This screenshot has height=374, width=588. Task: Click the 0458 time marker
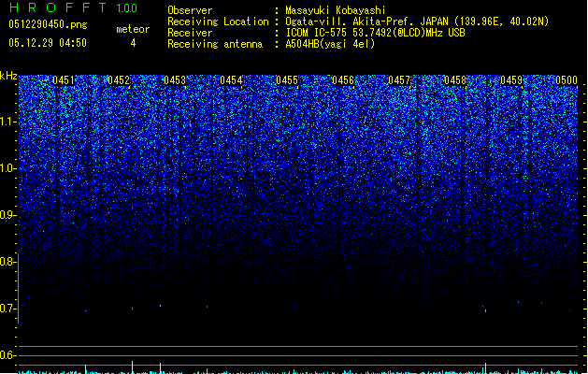pyautogui.click(x=455, y=80)
